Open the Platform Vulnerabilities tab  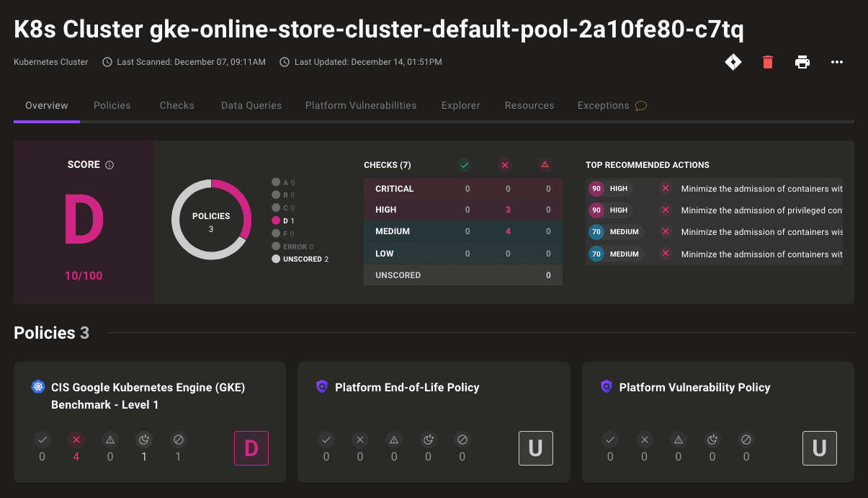click(360, 105)
